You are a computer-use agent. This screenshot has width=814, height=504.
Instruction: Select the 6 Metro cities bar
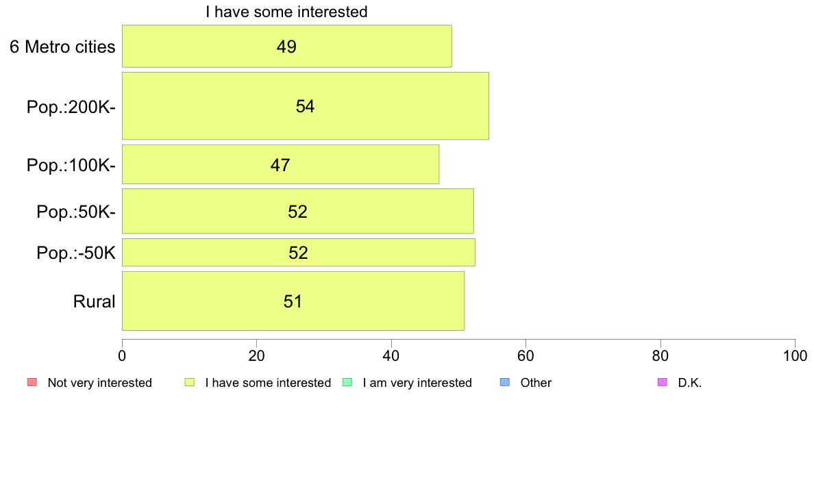pos(287,46)
